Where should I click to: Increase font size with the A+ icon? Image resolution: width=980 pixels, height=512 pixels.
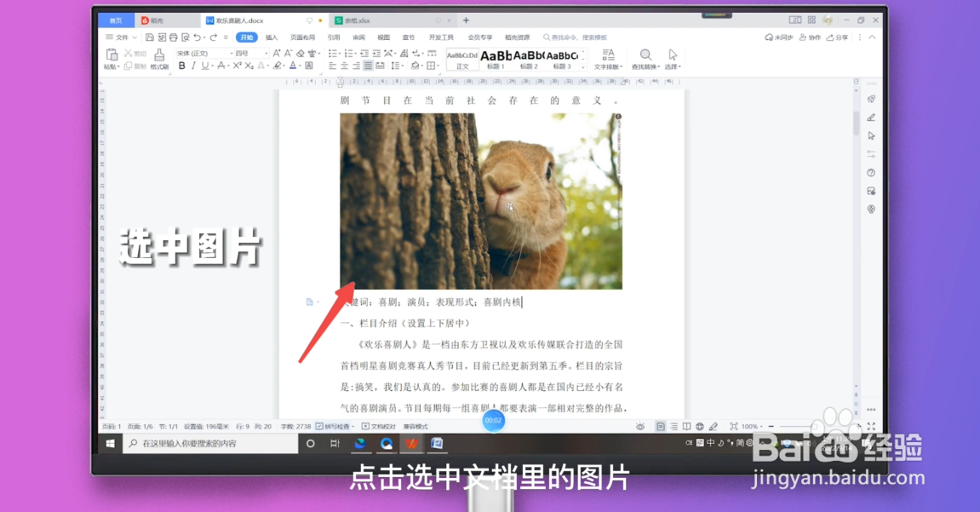(276, 53)
